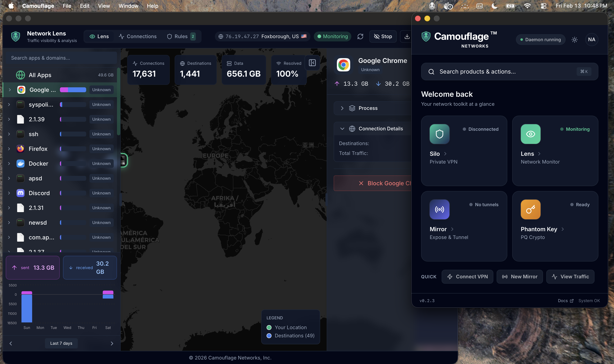Click the Search apps & domains field

(x=61, y=58)
